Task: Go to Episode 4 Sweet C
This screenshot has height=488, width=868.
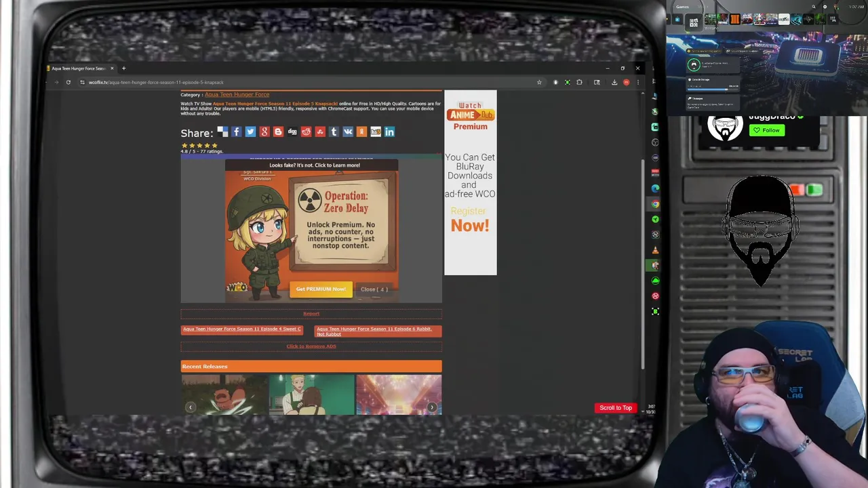Action: coord(242,329)
